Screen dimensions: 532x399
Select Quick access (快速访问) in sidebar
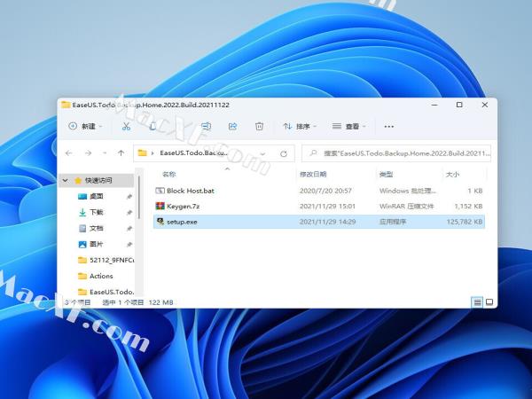[98, 180]
